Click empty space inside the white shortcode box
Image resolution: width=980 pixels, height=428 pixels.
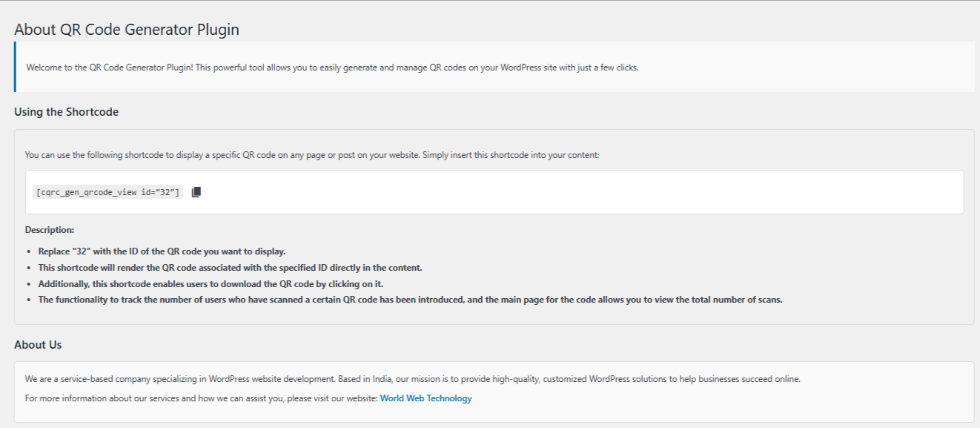[578, 192]
